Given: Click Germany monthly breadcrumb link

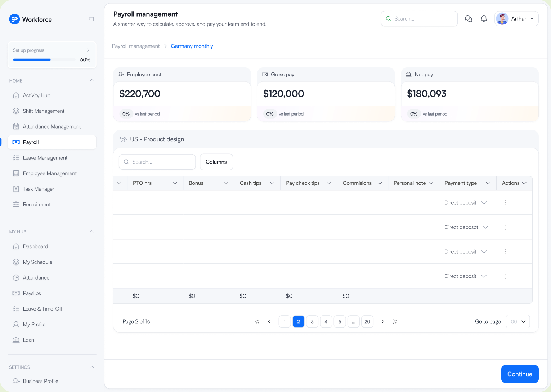Looking at the screenshot, I should click(x=192, y=46).
